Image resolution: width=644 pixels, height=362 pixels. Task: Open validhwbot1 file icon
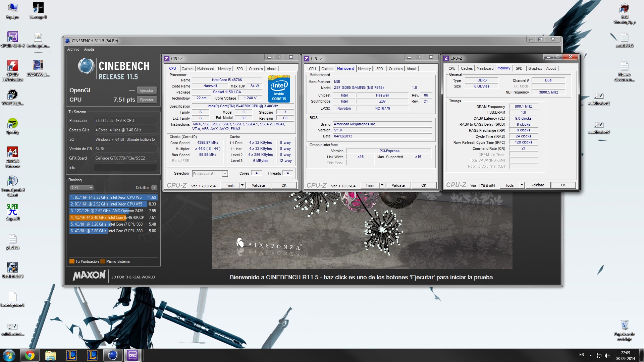[x=599, y=99]
